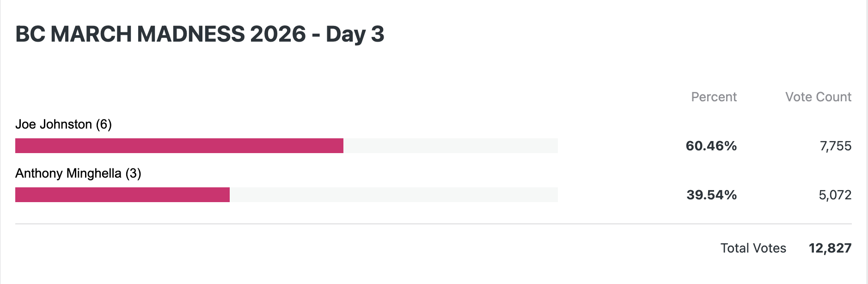The width and height of the screenshot is (868, 284).
Task: Click the horizontal divider above Total Votes
Action: click(x=434, y=224)
